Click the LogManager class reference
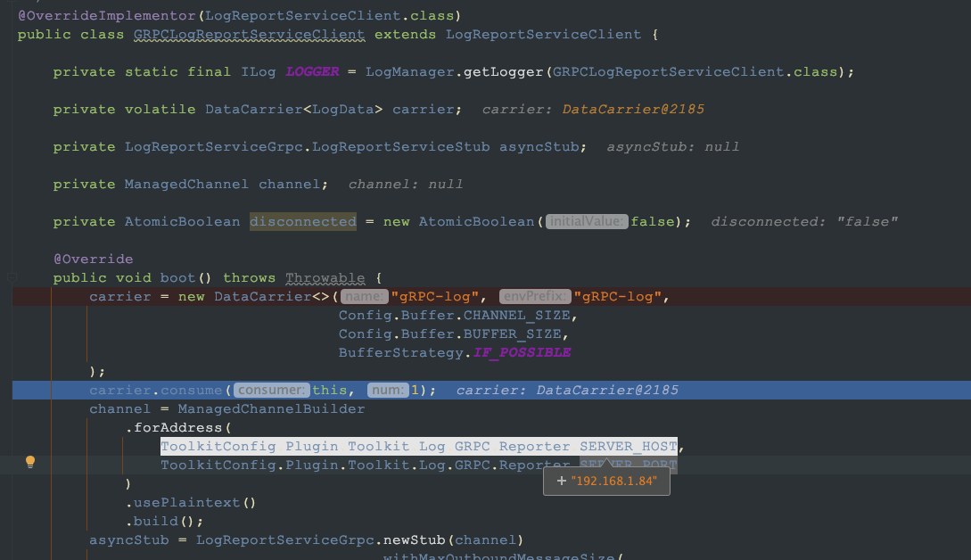971x560 pixels. 409,72
